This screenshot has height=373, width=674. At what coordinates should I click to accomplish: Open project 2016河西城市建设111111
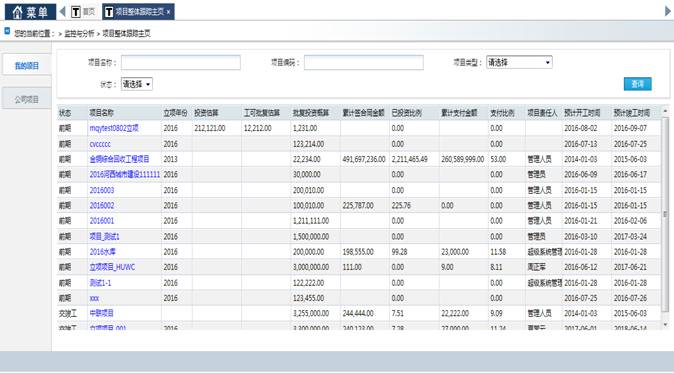125,174
